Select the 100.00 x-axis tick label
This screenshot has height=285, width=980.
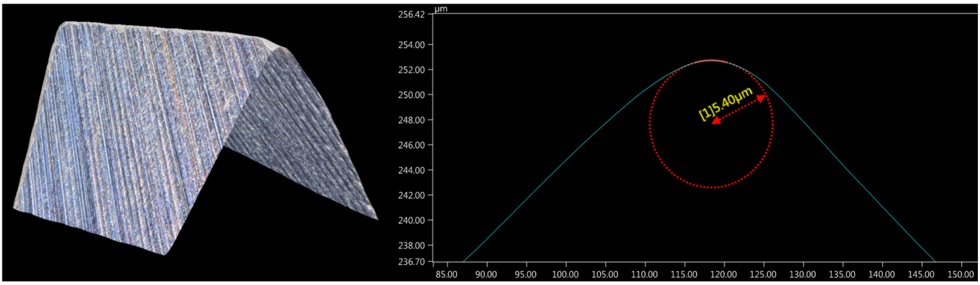[565, 274]
